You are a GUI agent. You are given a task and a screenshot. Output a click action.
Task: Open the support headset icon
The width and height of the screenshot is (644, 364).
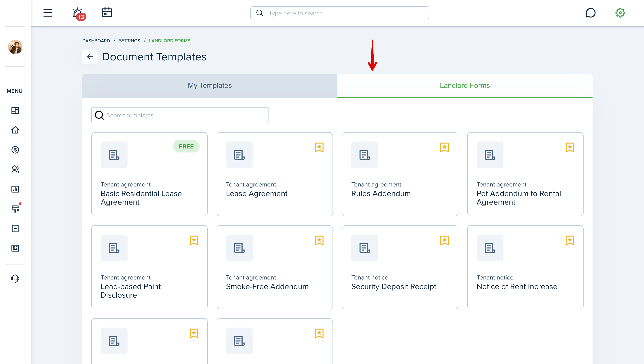click(x=15, y=278)
